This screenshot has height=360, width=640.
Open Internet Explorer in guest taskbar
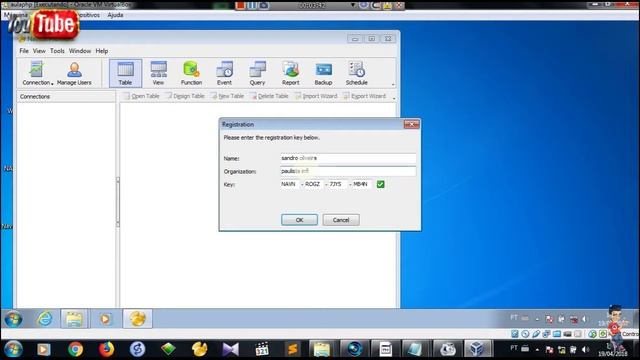click(x=44, y=319)
